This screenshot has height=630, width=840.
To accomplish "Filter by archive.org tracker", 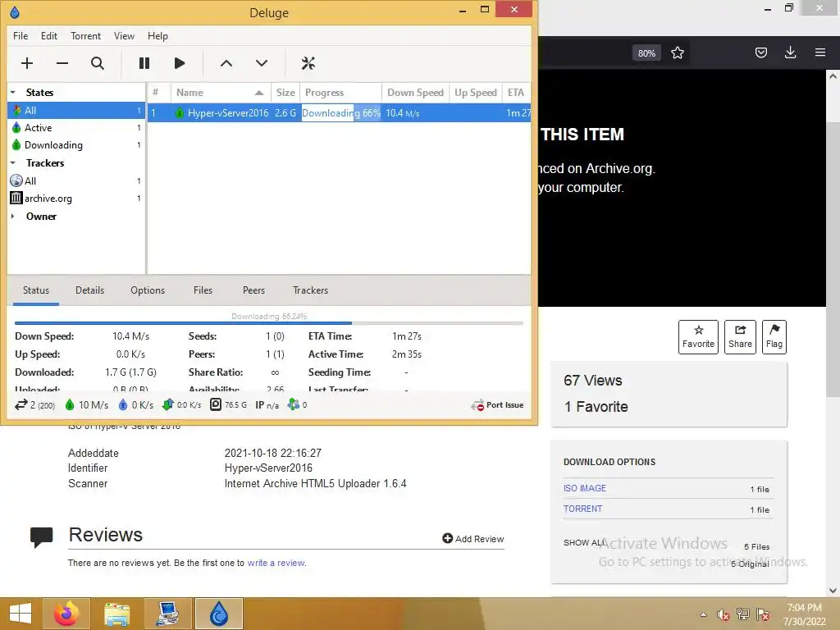I will (x=76, y=199).
